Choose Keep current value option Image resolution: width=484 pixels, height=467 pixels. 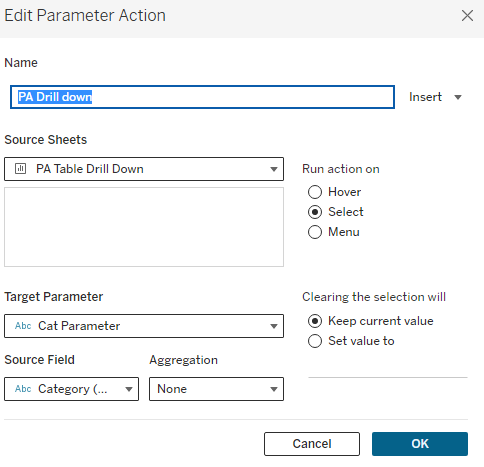[315, 321]
